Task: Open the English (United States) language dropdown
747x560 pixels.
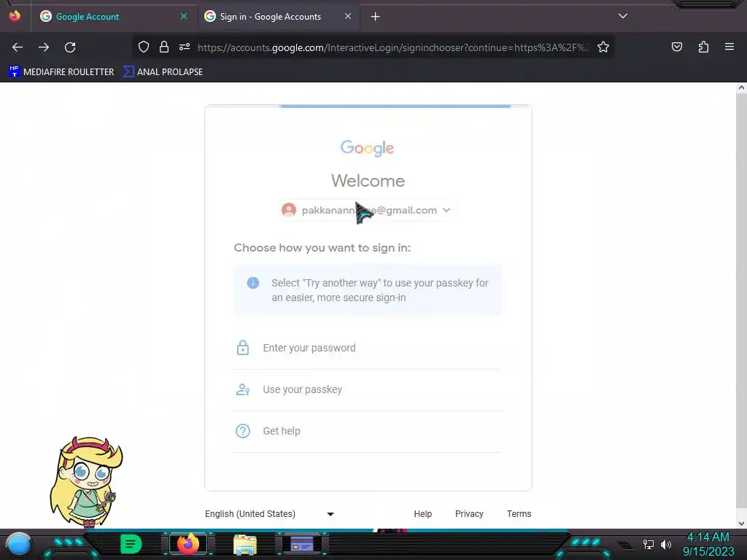Action: pyautogui.click(x=270, y=514)
